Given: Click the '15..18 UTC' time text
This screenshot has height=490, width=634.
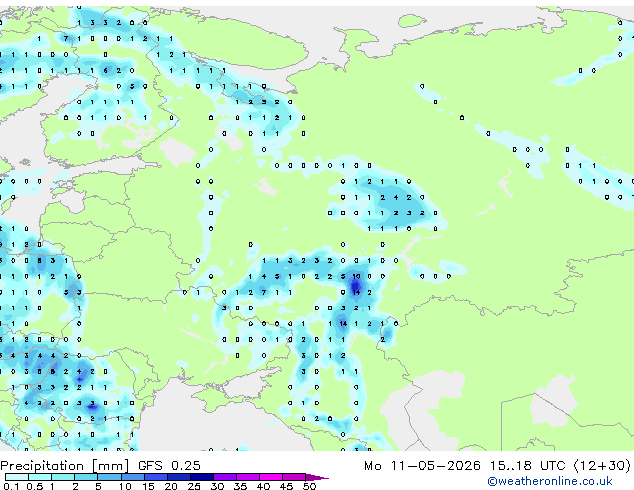Looking at the screenshot, I should click(x=527, y=465).
